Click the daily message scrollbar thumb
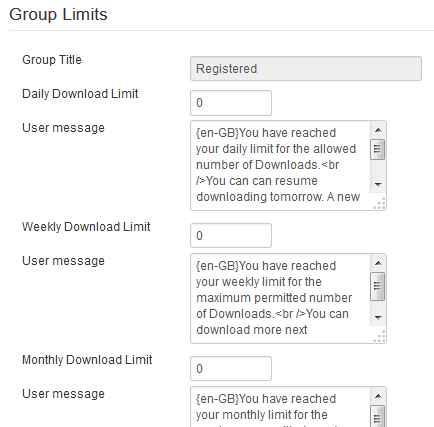 pos(378,149)
